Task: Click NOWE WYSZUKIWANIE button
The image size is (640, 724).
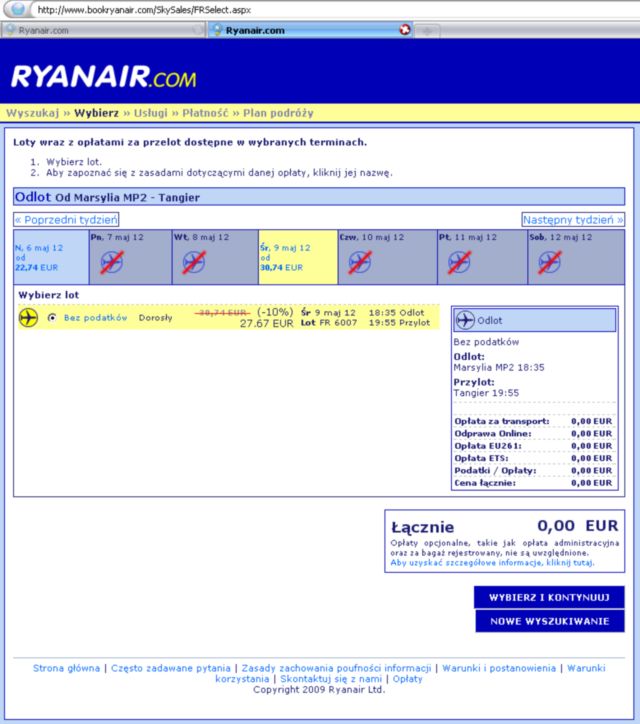Action: pyautogui.click(x=549, y=621)
